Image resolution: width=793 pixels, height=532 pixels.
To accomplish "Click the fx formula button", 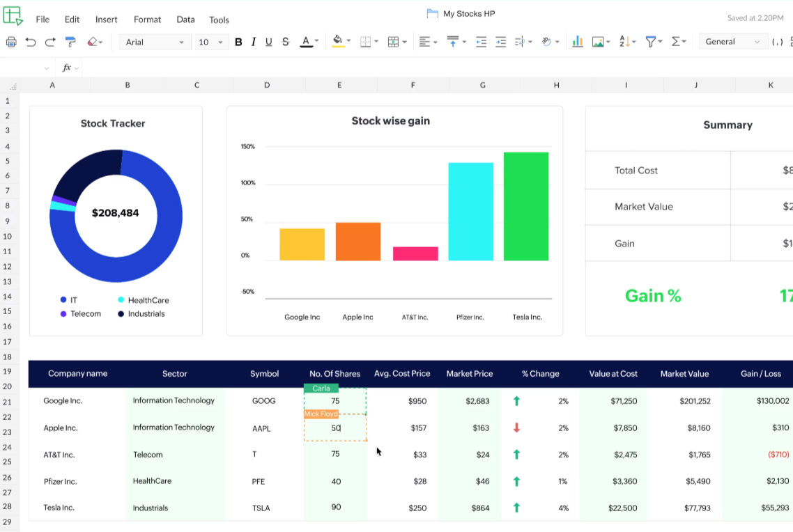I will [x=65, y=68].
